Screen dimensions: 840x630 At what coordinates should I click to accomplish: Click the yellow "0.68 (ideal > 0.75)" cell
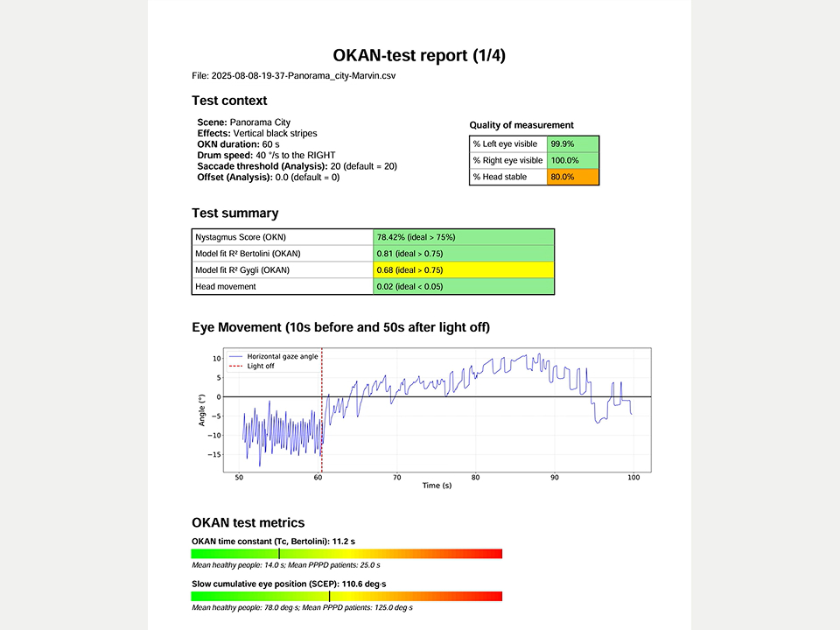coord(464,270)
